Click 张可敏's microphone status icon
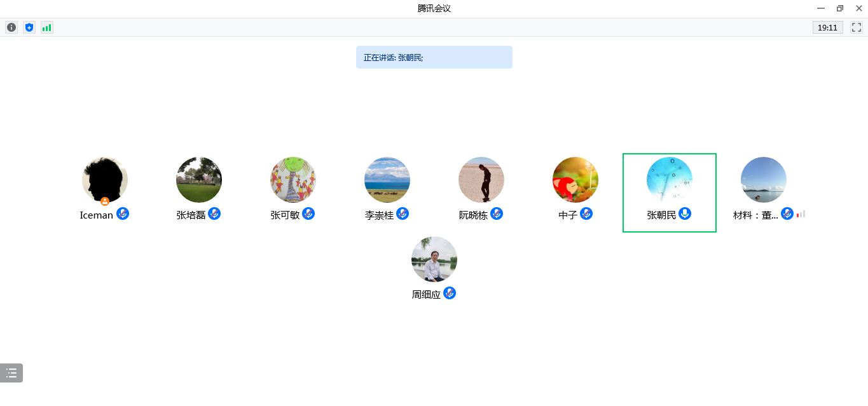 tap(308, 214)
